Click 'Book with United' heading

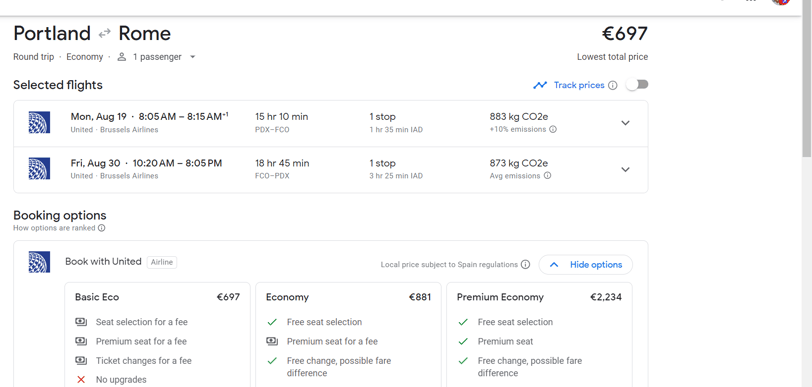pyautogui.click(x=103, y=262)
